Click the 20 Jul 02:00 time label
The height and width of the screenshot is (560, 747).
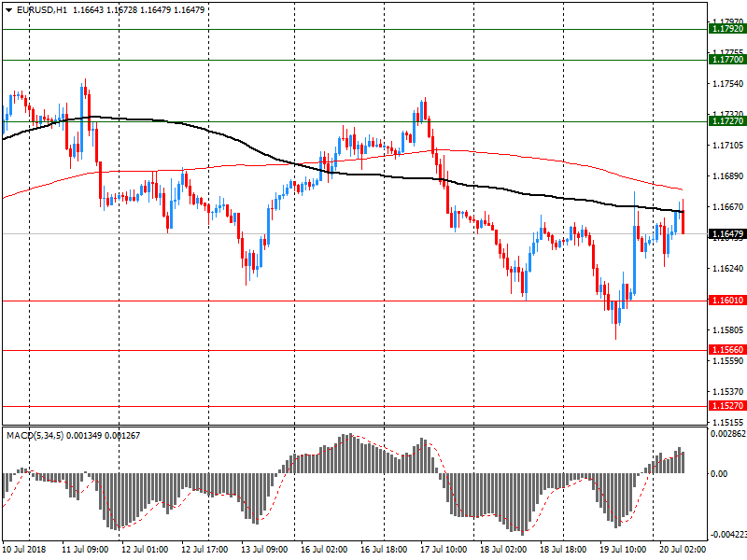pyautogui.click(x=683, y=549)
